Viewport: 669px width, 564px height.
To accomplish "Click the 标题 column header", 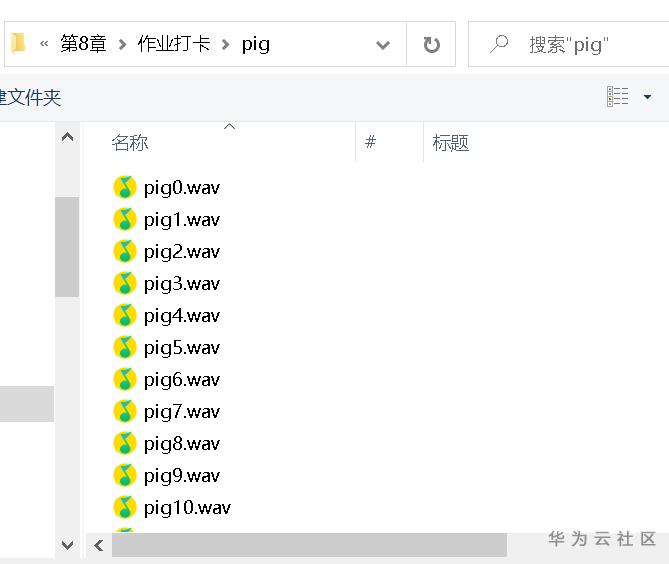I will coord(451,143).
